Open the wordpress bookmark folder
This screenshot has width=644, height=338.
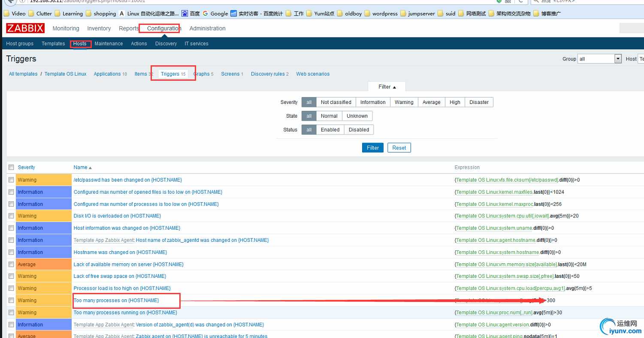[x=381, y=13]
